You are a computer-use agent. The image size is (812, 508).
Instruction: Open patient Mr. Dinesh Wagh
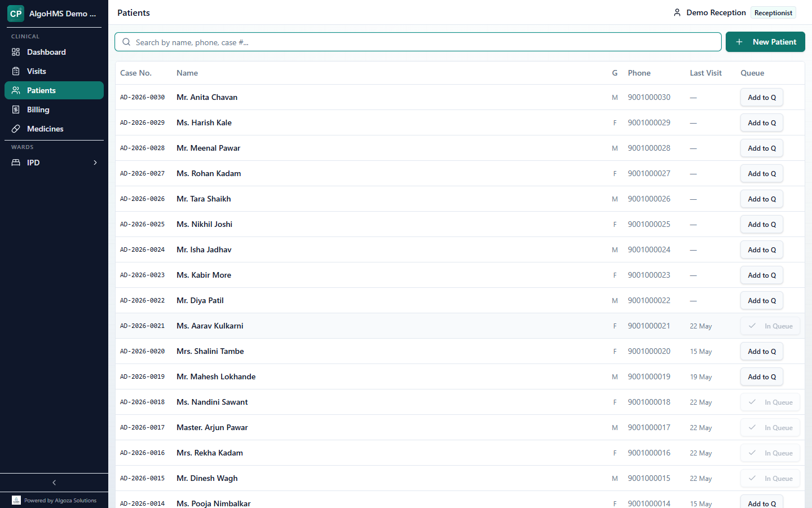click(207, 478)
